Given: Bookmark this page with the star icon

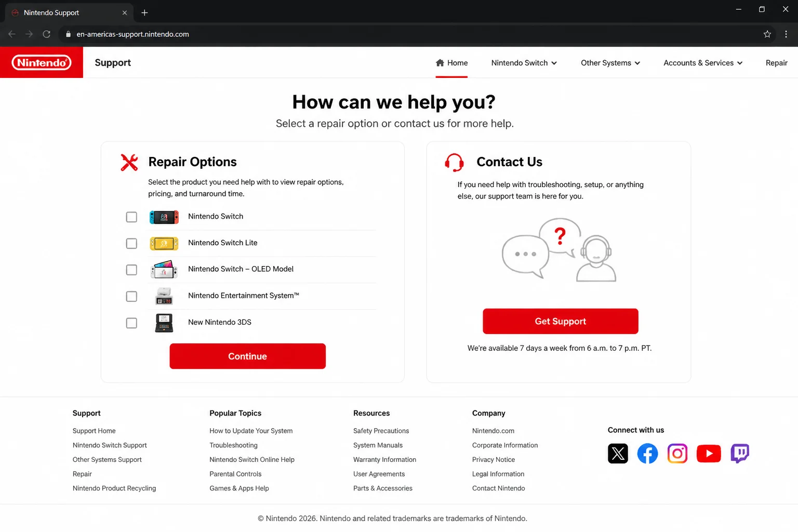Looking at the screenshot, I should (x=767, y=34).
